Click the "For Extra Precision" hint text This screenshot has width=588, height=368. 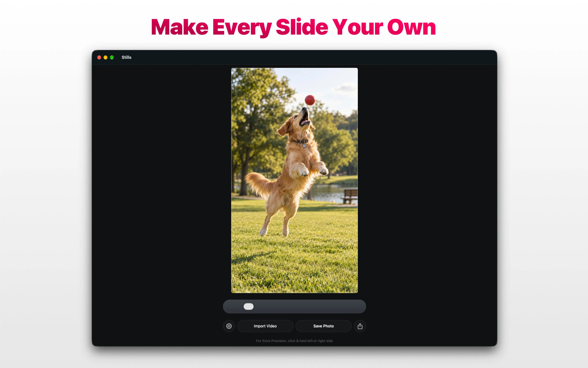[294, 341]
